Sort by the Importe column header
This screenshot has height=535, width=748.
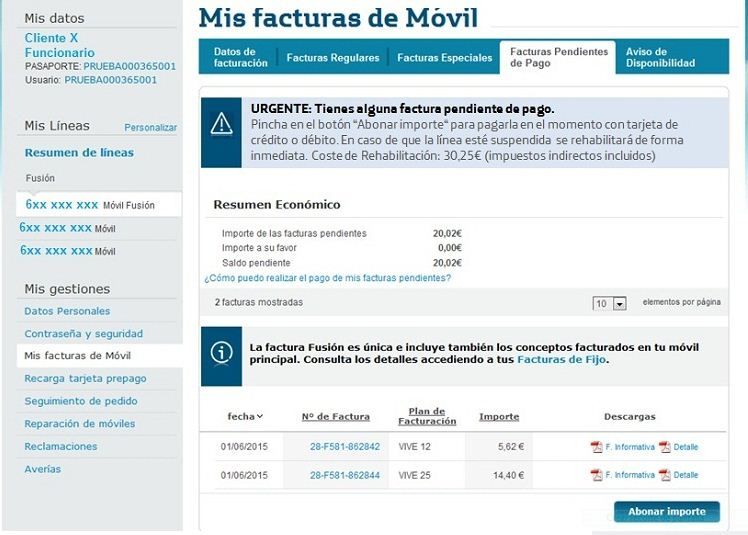pyautogui.click(x=499, y=416)
